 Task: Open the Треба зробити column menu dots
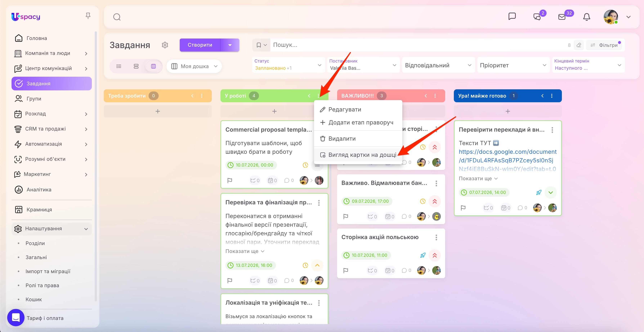tap(202, 96)
